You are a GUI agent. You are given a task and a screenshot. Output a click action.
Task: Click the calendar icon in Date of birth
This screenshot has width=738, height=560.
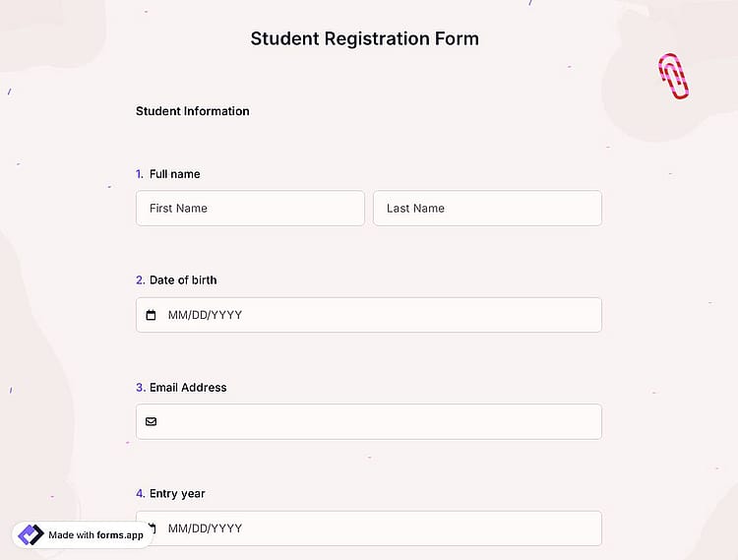click(151, 315)
